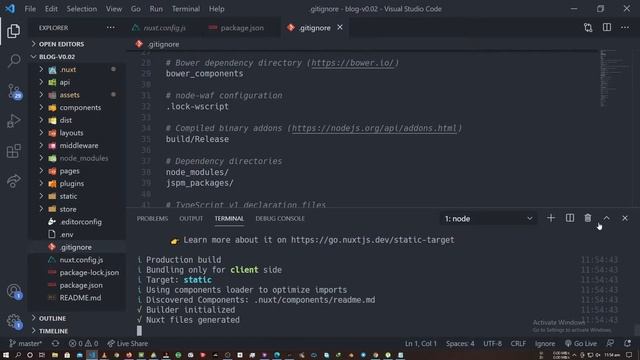Follow the nodejs.org addons link

pos(374,128)
